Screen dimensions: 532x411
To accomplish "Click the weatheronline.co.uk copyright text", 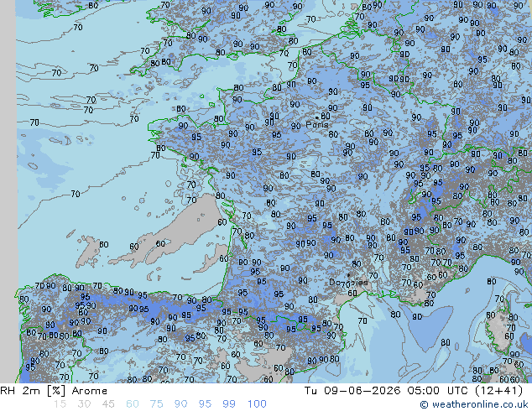I will (474, 404).
